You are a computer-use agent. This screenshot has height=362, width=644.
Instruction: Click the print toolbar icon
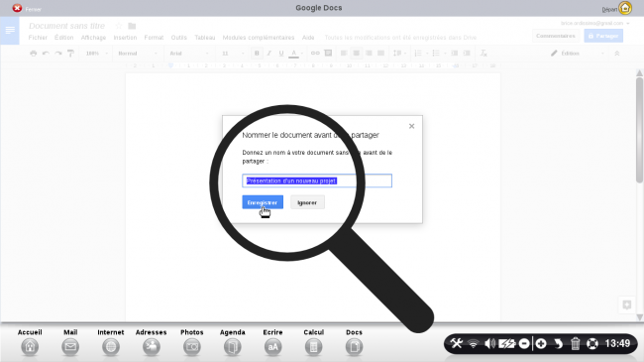(34, 54)
